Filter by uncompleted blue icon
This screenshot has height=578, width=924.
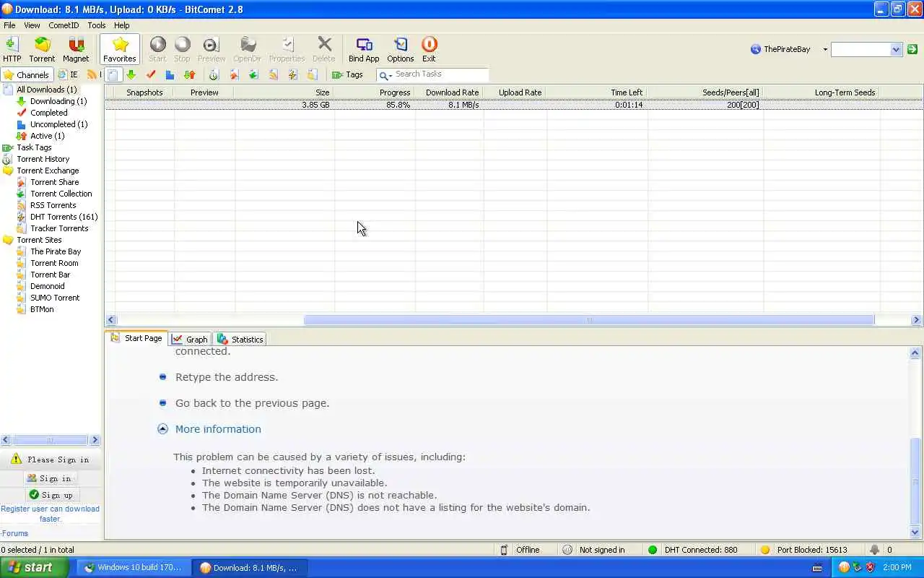tap(170, 74)
